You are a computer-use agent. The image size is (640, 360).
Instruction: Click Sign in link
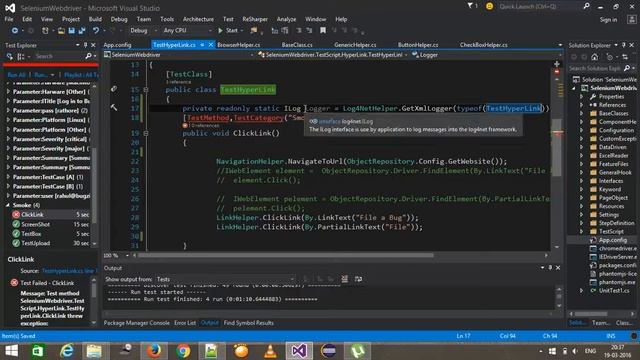tap(608, 20)
